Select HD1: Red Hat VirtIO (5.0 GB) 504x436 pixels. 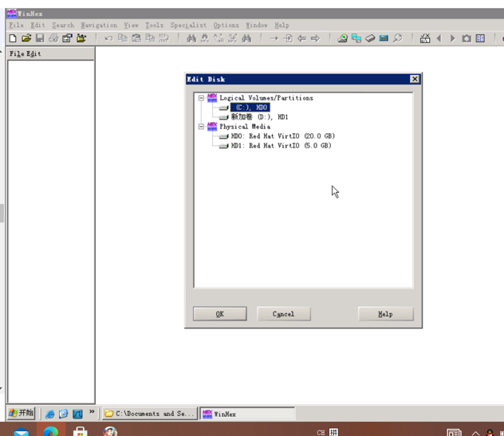pyautogui.click(x=282, y=146)
